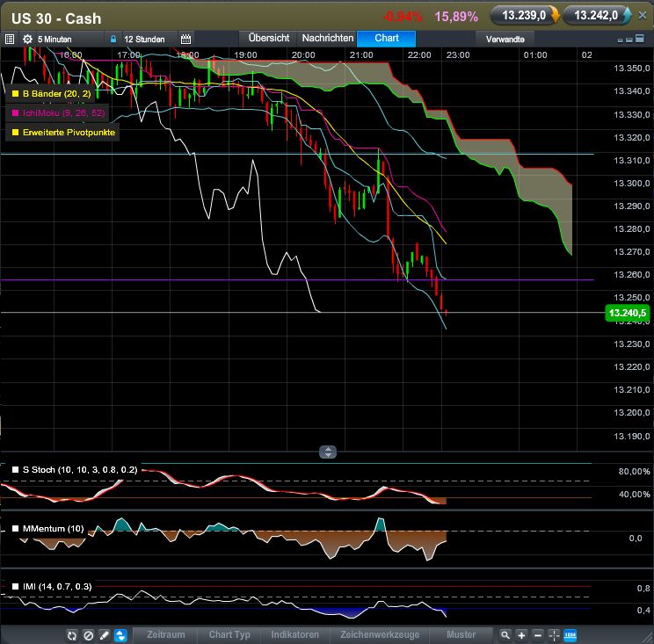Click the buy price button 13.242,0

click(x=598, y=15)
